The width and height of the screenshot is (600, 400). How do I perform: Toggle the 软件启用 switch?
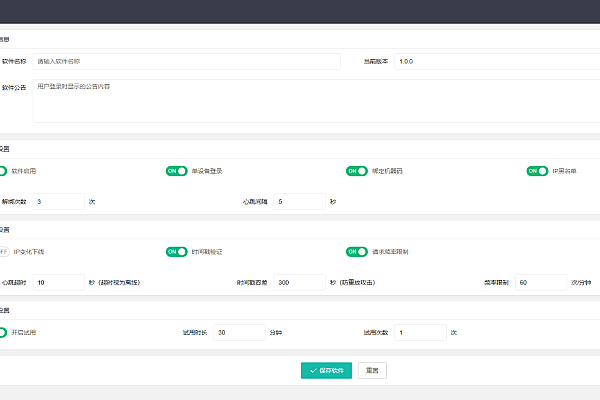point(3,171)
